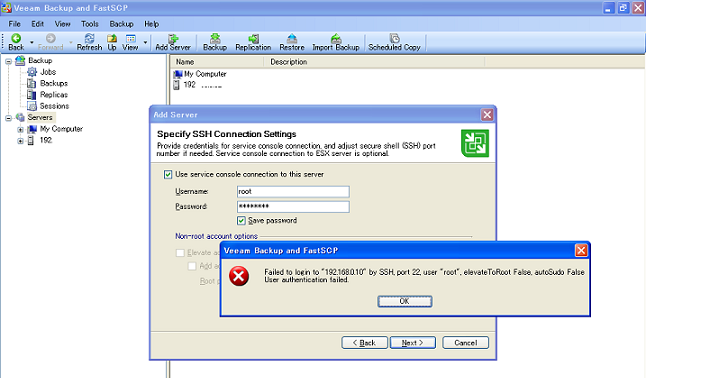Select the 192 row in list

coord(189,85)
